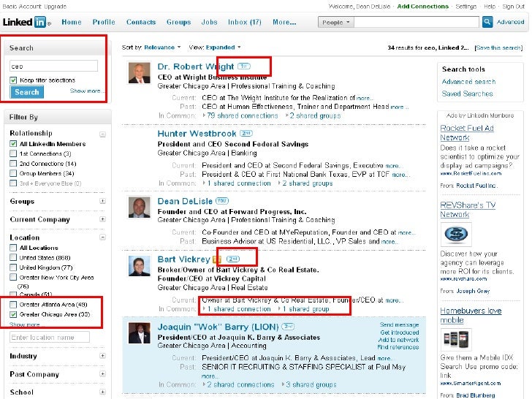The width and height of the screenshot is (532, 399).
Task: Open Hunter Westbrook's profile name
Action: coord(197,133)
